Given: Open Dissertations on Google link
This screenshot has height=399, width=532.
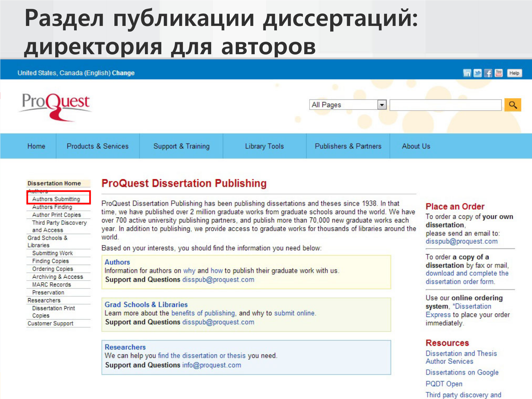Looking at the screenshot, I should pyautogui.click(x=462, y=372).
